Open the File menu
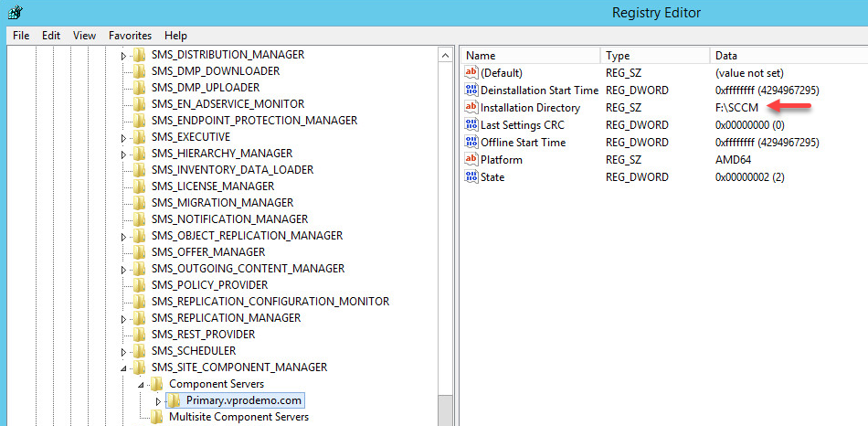The width and height of the screenshot is (868, 426). [x=21, y=36]
